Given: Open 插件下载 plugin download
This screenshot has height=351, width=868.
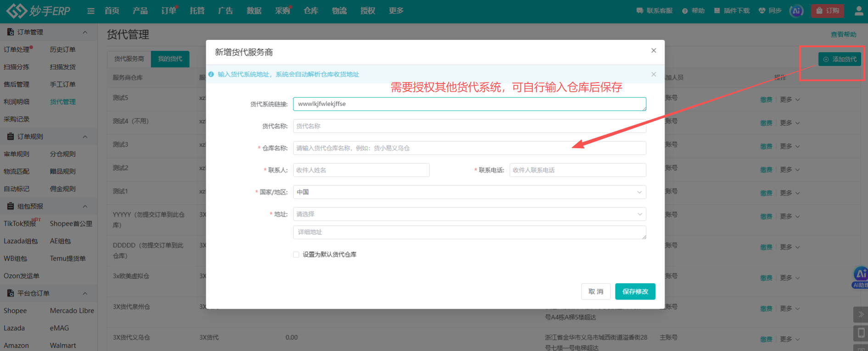Looking at the screenshot, I should (732, 11).
